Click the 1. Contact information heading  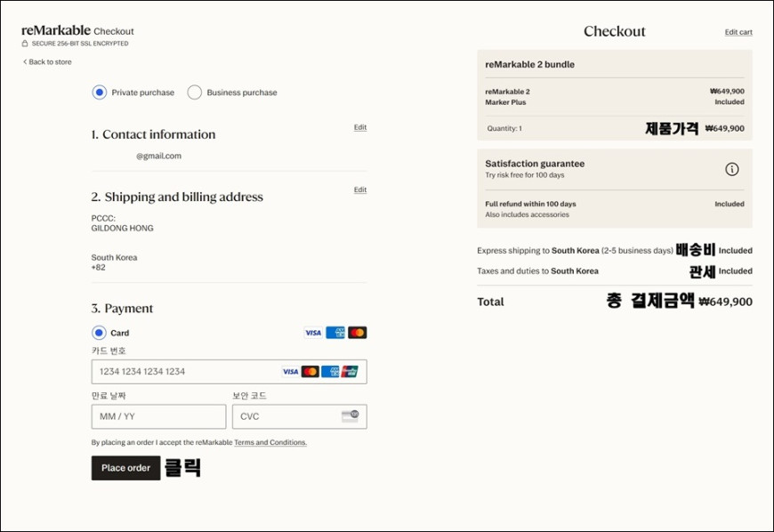154,134
